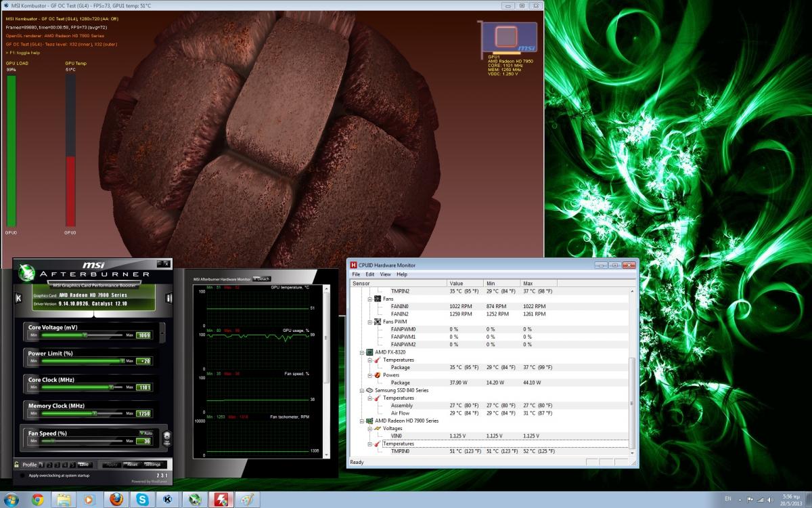
Task: Collapse the Fans PWM node
Action: click(370, 321)
